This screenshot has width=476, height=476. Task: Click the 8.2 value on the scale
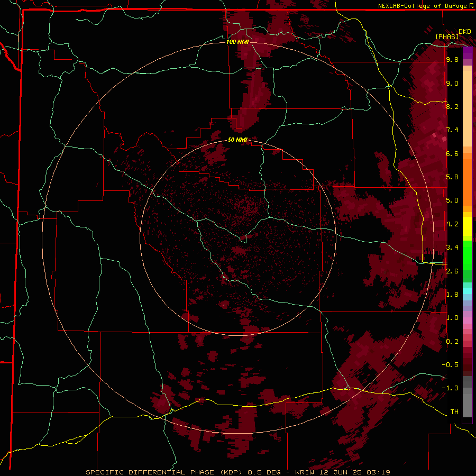point(452,106)
